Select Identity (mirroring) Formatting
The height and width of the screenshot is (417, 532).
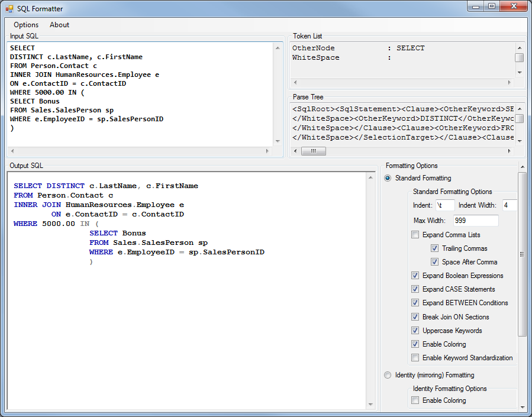(x=388, y=375)
